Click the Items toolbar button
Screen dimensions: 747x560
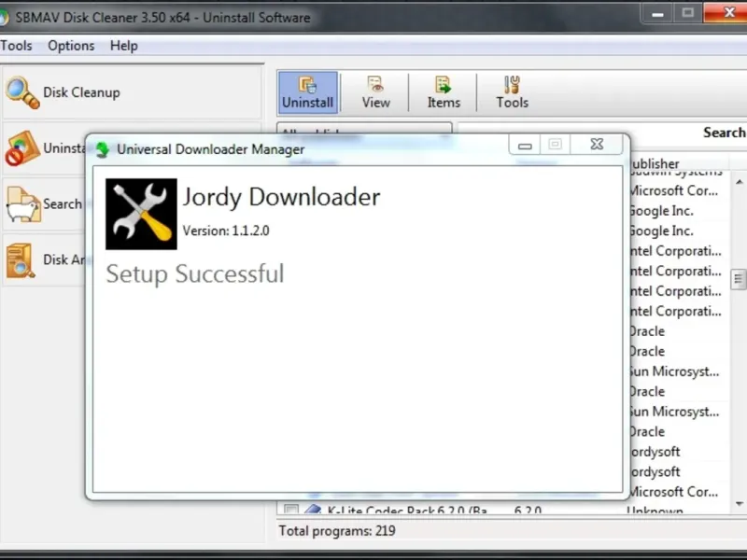[444, 92]
